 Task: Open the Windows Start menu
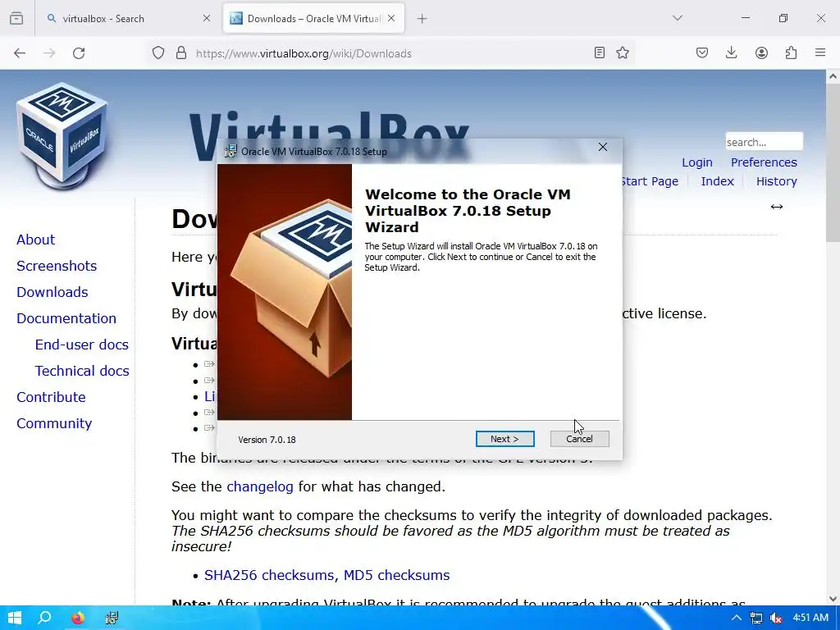(x=15, y=618)
